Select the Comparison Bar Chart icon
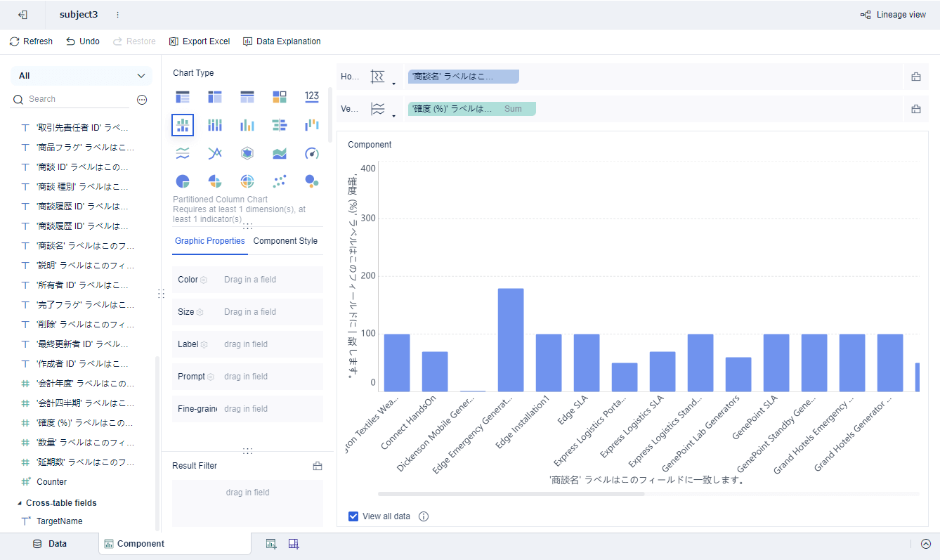 pos(280,125)
